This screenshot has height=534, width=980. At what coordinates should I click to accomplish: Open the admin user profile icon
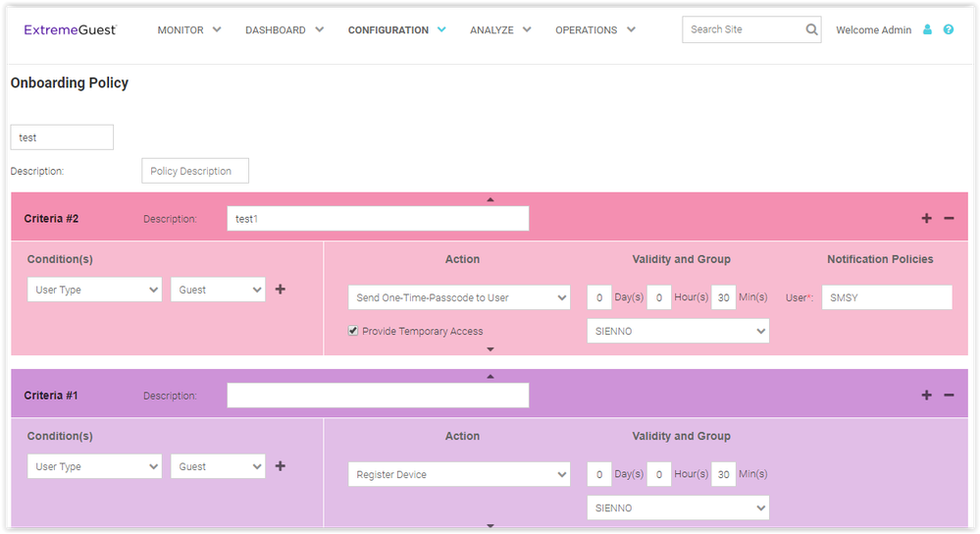(928, 30)
